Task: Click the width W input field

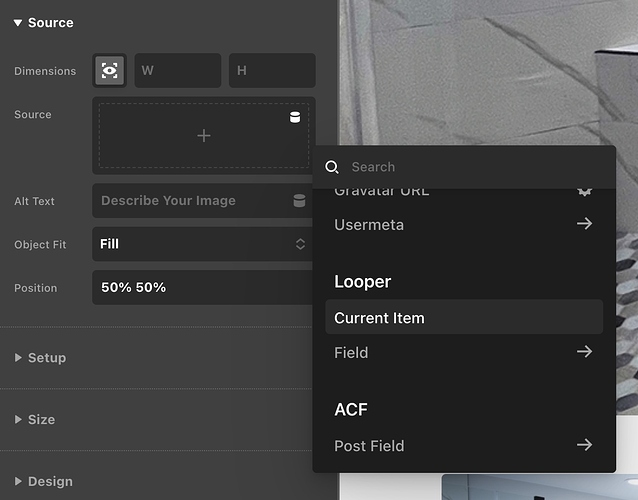Action: (x=178, y=71)
